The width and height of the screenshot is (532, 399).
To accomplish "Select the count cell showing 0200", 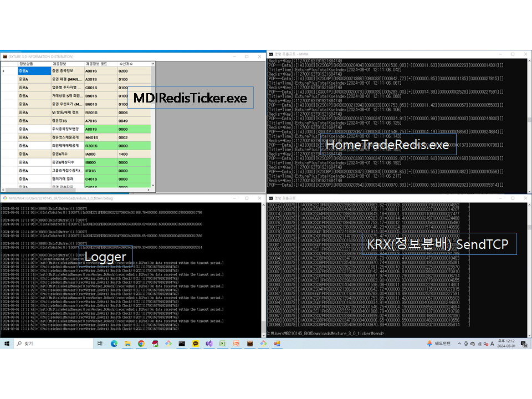I will (x=134, y=71).
